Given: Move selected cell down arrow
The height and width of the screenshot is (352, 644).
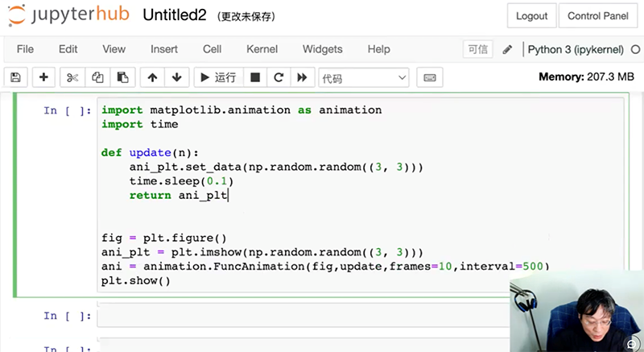Looking at the screenshot, I should click(176, 77).
